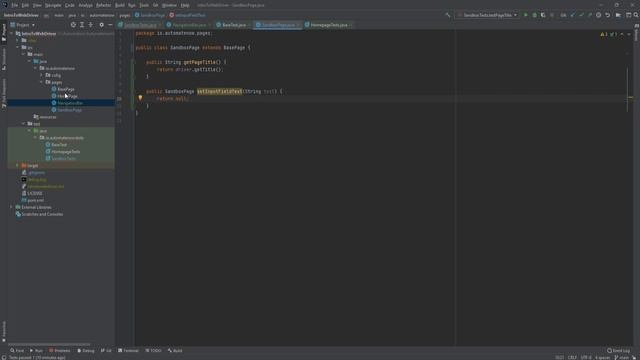
Task: Select BaseTest in the project tree
Action: point(59,144)
